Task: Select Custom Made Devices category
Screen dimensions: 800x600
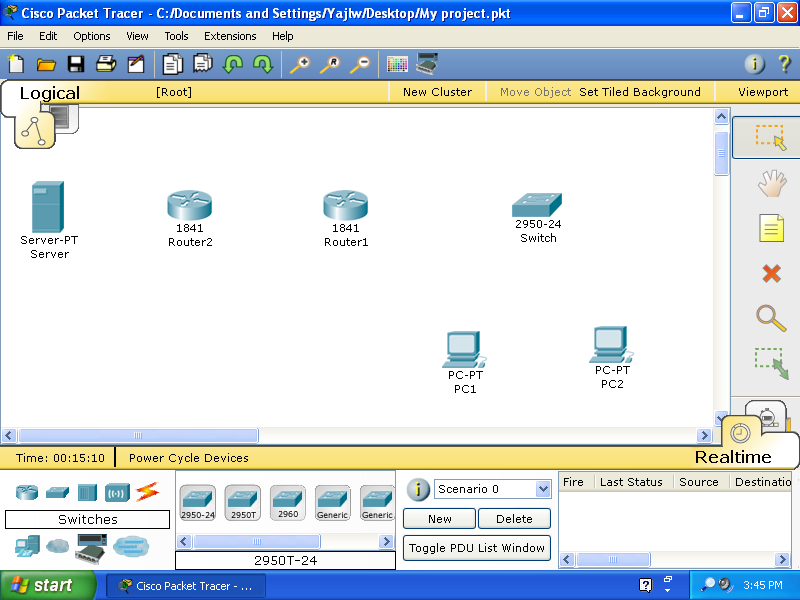Action: click(x=91, y=548)
